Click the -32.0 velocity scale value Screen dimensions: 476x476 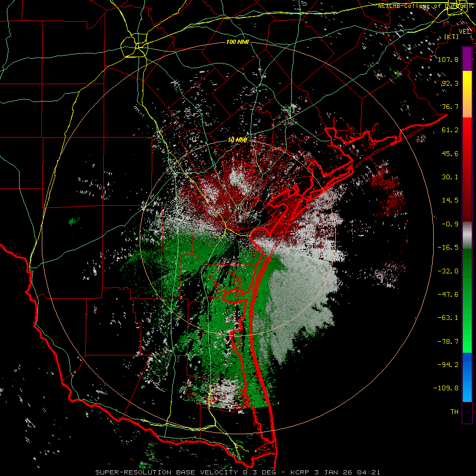click(448, 271)
